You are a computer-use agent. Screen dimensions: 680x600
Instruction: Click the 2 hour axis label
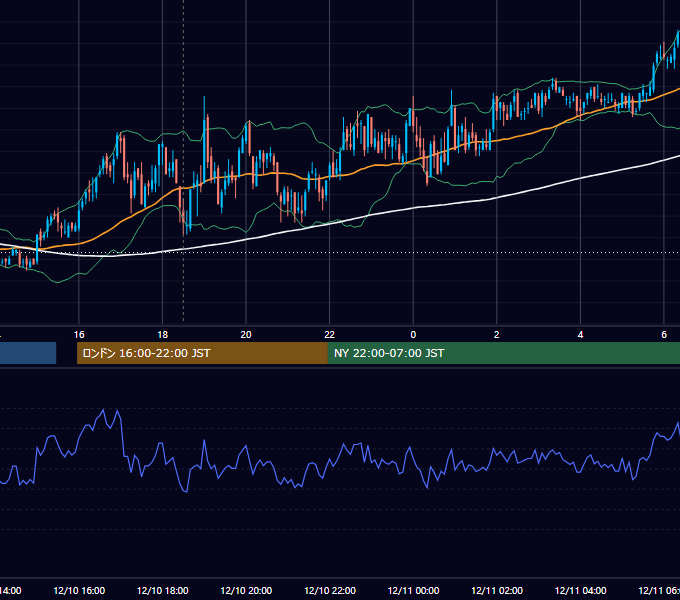(x=497, y=335)
